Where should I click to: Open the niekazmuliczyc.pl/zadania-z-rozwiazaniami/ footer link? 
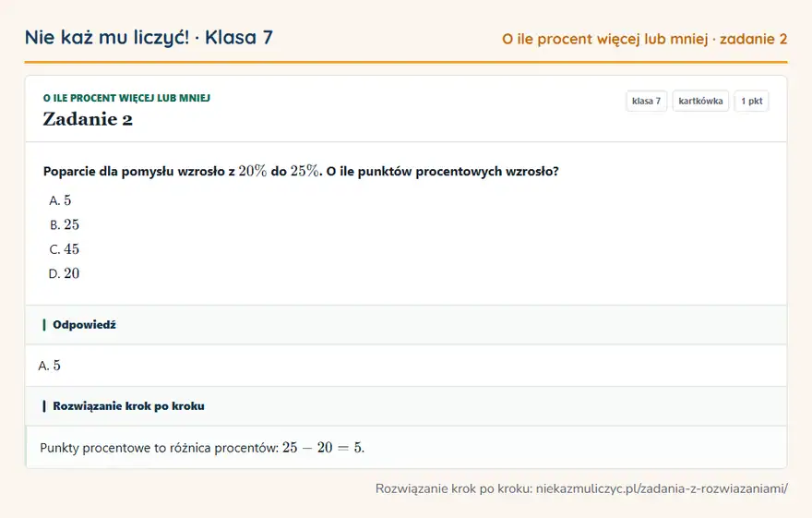click(662, 488)
